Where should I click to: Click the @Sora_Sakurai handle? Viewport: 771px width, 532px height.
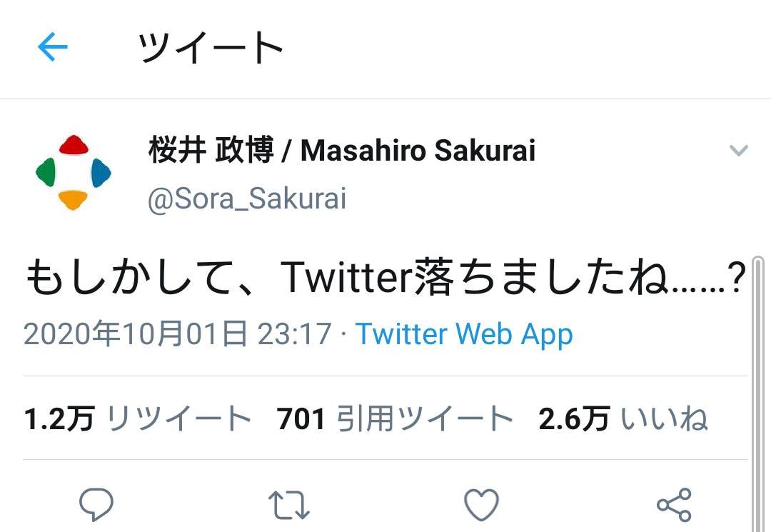pyautogui.click(x=247, y=199)
